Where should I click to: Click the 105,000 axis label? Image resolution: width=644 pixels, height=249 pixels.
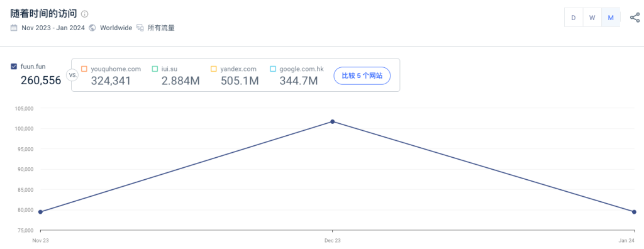click(x=25, y=109)
